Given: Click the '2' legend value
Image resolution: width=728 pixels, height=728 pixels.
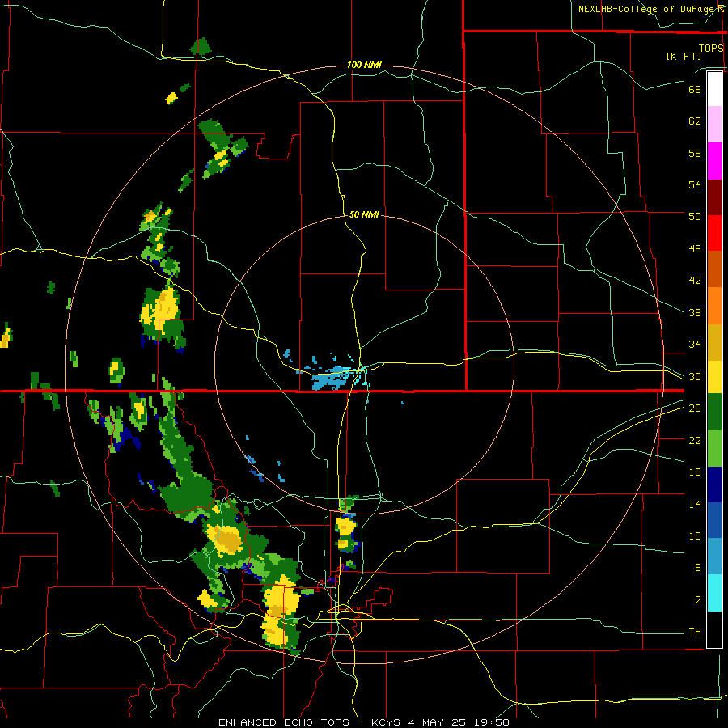Looking at the screenshot, I should click(697, 599).
